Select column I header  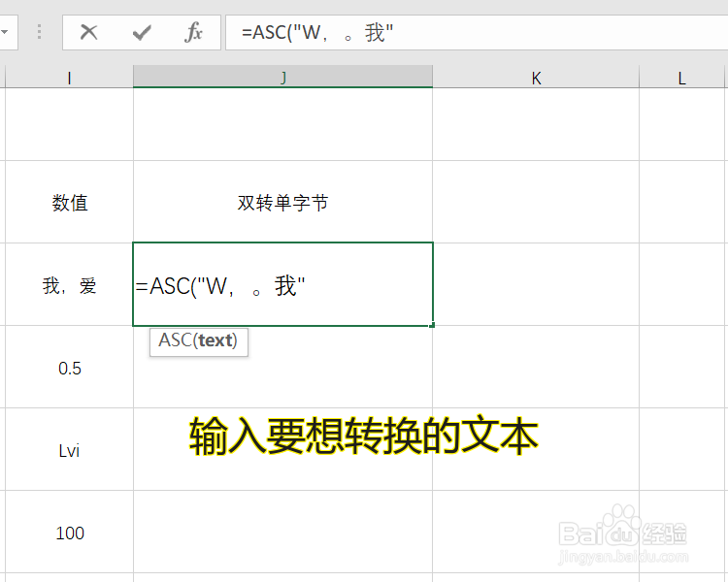tap(69, 77)
